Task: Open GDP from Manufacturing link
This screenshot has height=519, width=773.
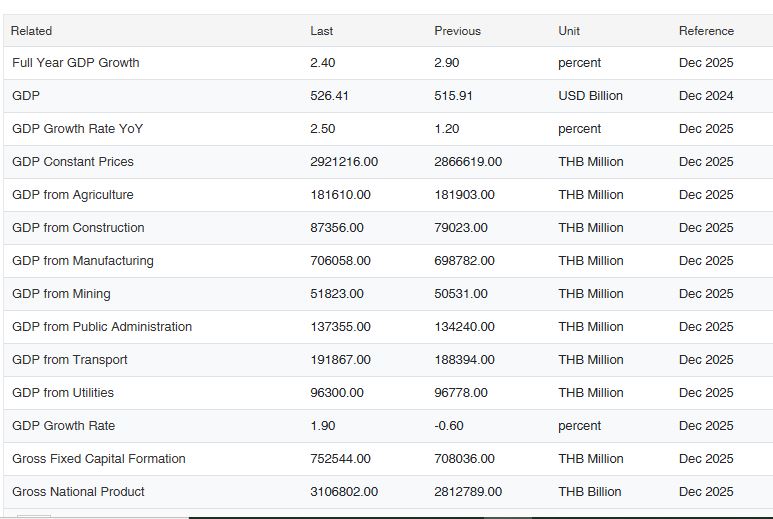Action: [x=83, y=261]
